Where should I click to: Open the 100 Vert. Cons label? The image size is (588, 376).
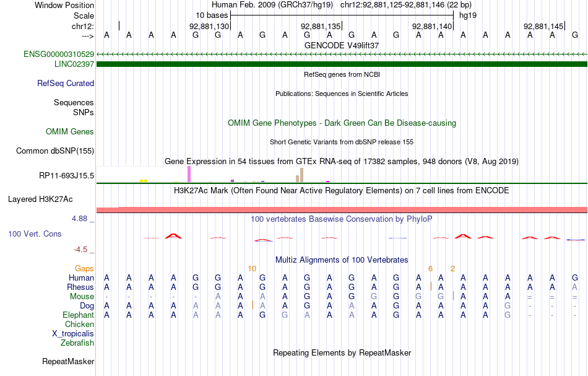[x=35, y=234]
